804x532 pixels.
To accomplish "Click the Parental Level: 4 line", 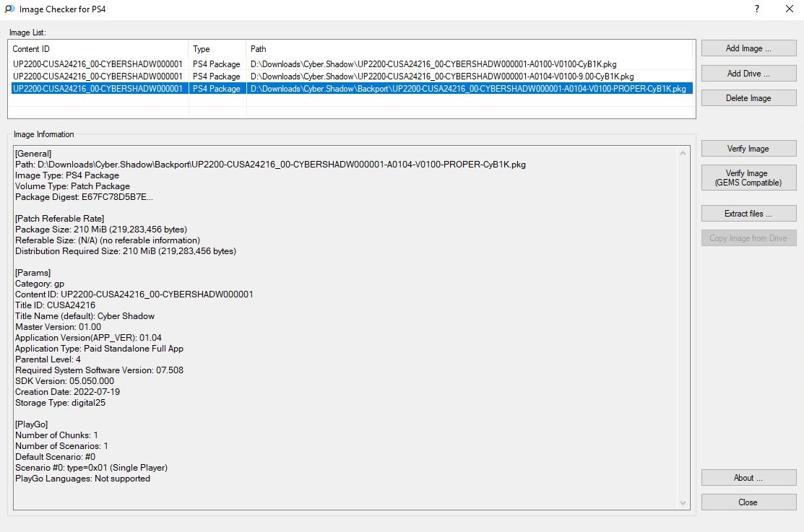I will point(48,359).
